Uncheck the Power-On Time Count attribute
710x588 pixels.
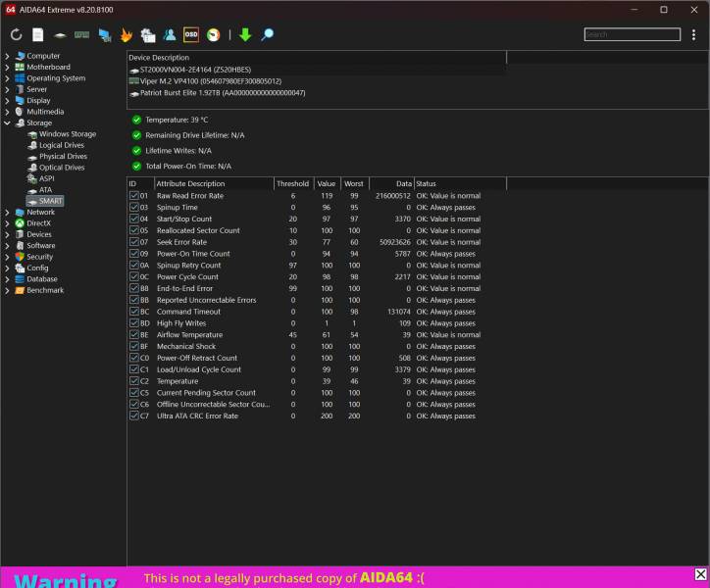[134, 254]
